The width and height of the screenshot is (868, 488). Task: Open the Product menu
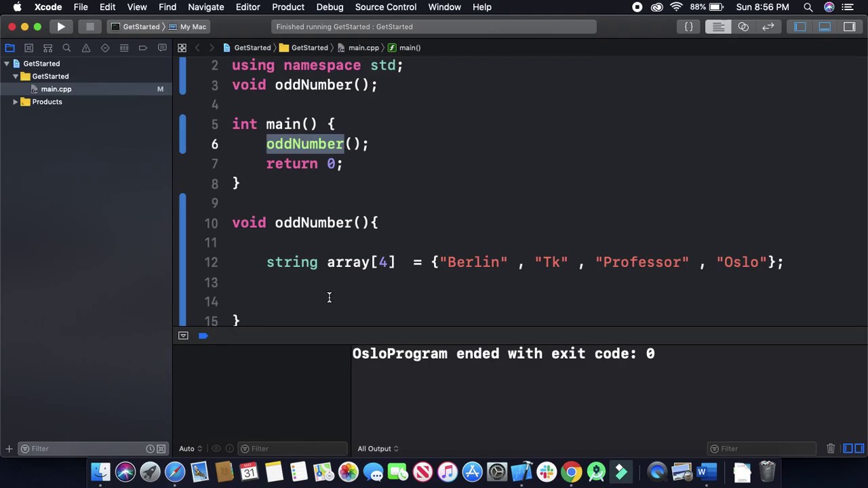[x=288, y=7]
